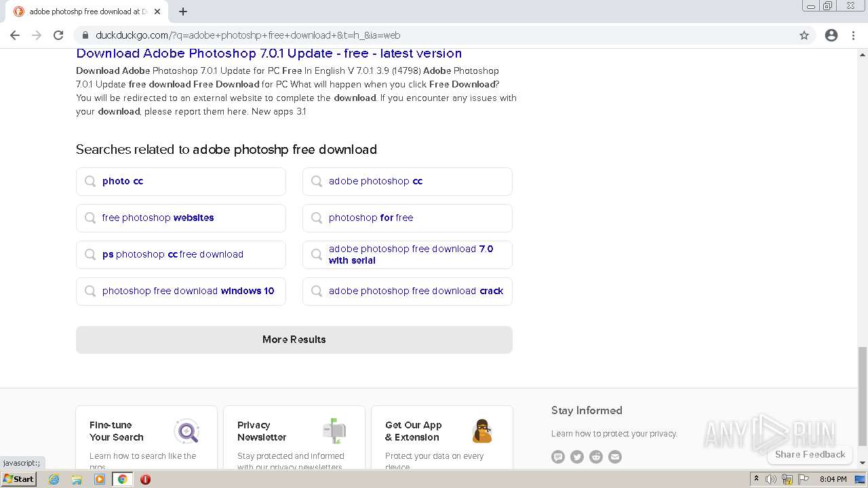Open the media player taskbar icon
The height and width of the screenshot is (488, 868).
(x=100, y=479)
